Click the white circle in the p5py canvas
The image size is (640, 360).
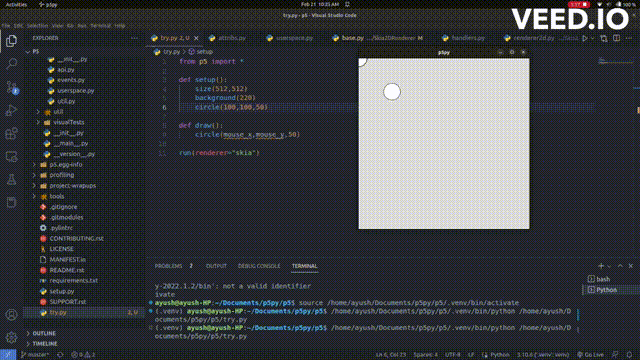click(x=392, y=92)
